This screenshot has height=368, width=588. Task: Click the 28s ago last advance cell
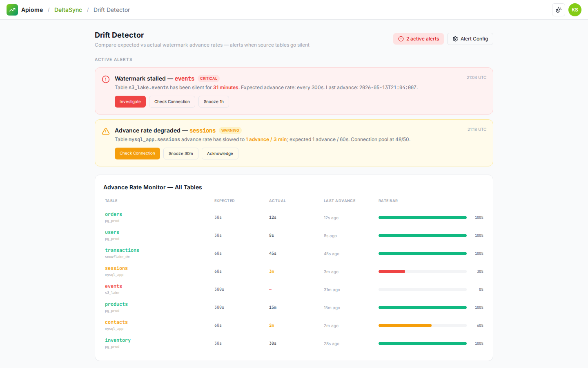point(332,343)
